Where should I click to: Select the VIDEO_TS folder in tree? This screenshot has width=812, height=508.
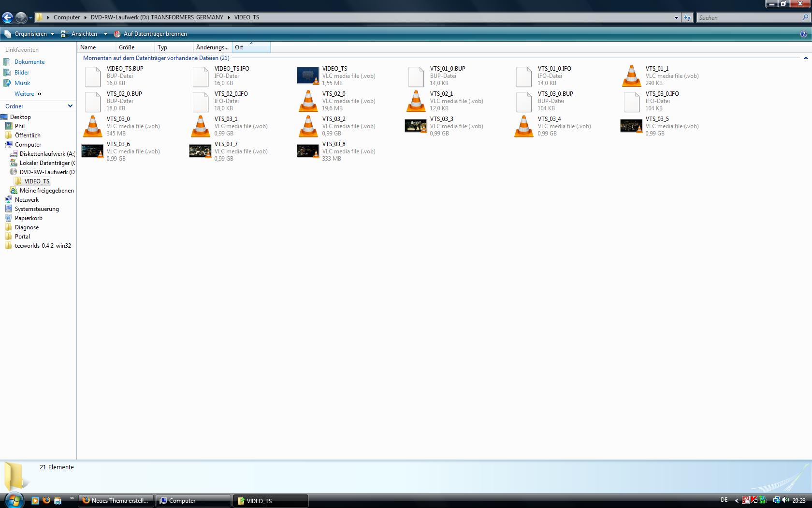pos(37,181)
